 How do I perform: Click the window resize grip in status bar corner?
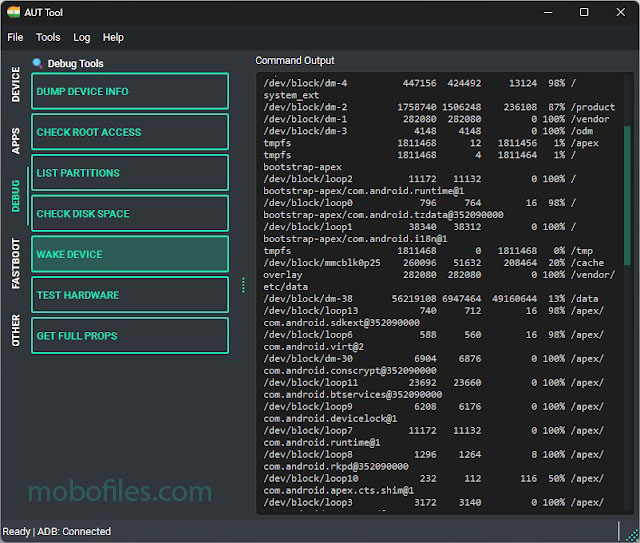click(x=633, y=535)
